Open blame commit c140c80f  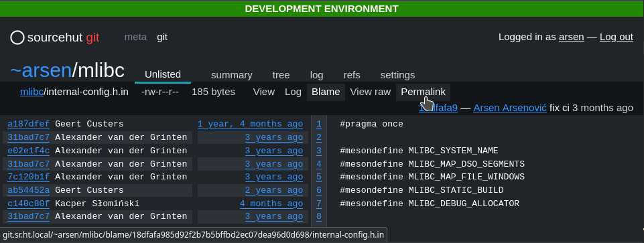point(28,204)
